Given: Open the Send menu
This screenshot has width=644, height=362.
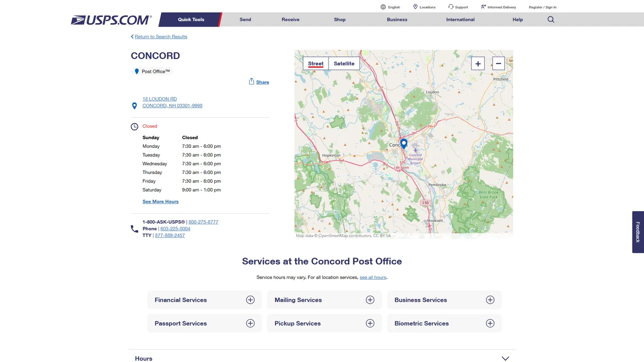Looking at the screenshot, I should tap(246, 20).
